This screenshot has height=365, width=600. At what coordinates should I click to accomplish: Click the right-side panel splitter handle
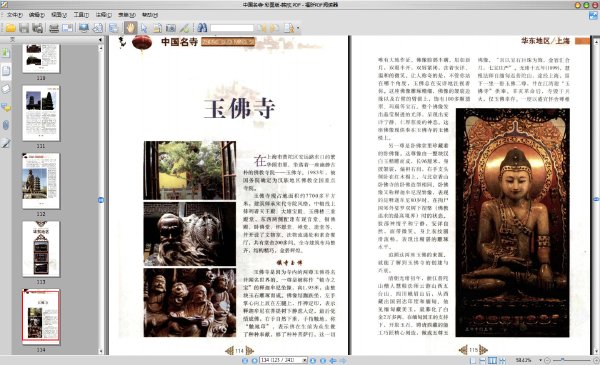coord(596,199)
